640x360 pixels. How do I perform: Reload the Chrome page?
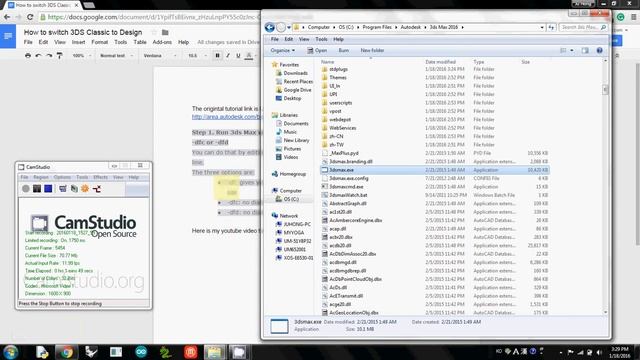point(30,17)
